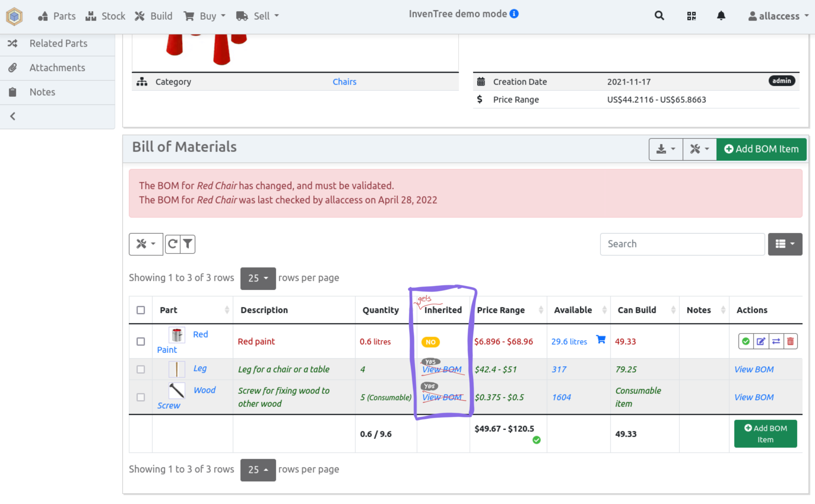
Task: Click the InvenTree logo icon
Action: pyautogui.click(x=14, y=16)
